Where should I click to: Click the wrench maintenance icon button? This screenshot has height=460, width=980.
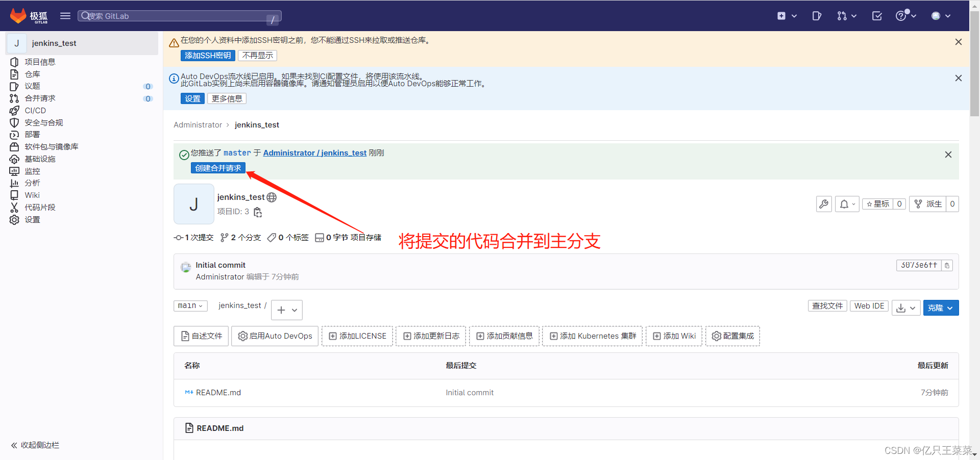824,204
